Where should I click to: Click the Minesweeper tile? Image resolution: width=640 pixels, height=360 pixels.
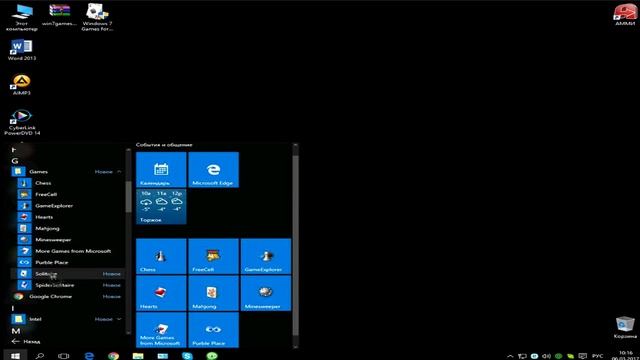point(266,293)
